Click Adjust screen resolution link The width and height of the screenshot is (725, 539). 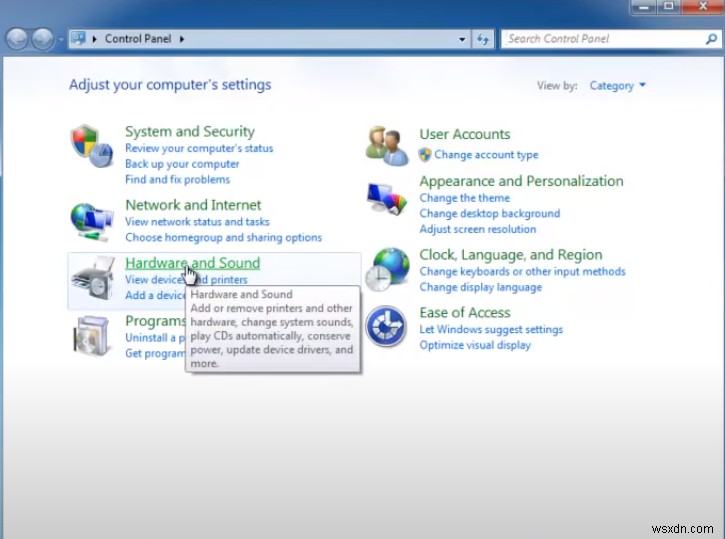tap(476, 229)
